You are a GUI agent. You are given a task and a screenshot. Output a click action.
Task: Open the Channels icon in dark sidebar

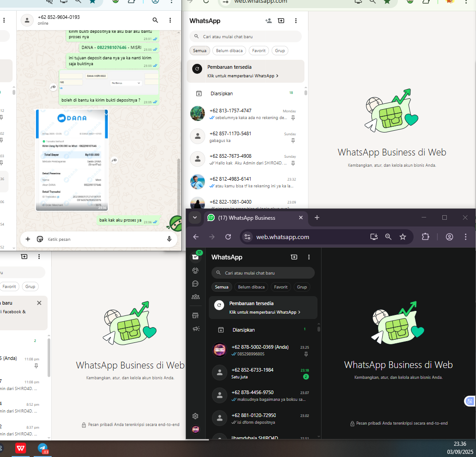coord(195,284)
